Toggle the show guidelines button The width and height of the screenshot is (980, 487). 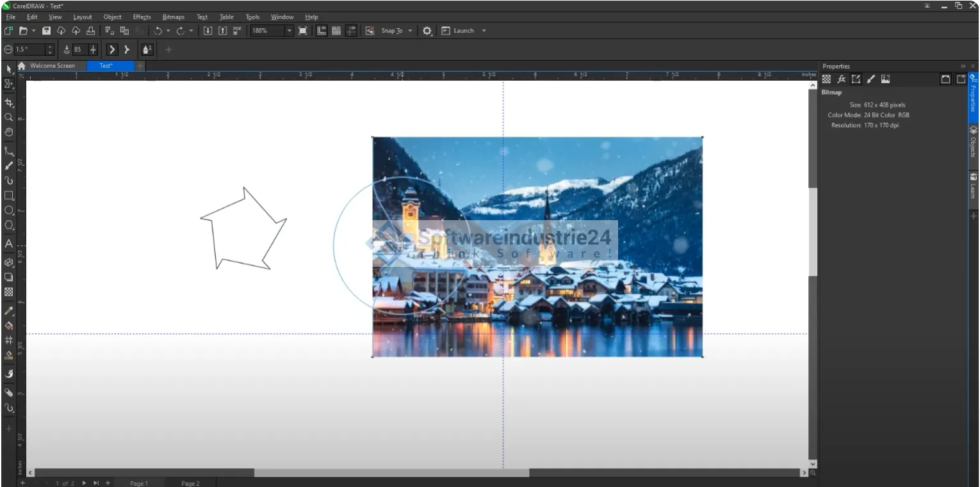[x=351, y=31]
